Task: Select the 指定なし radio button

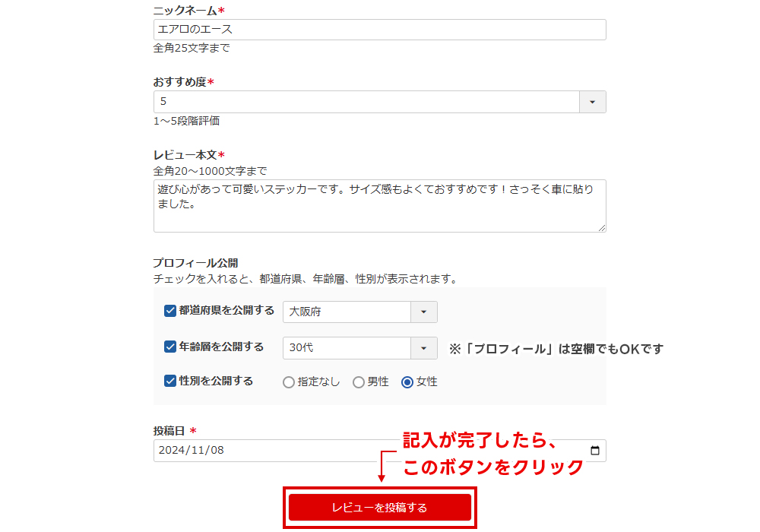Action: (289, 382)
